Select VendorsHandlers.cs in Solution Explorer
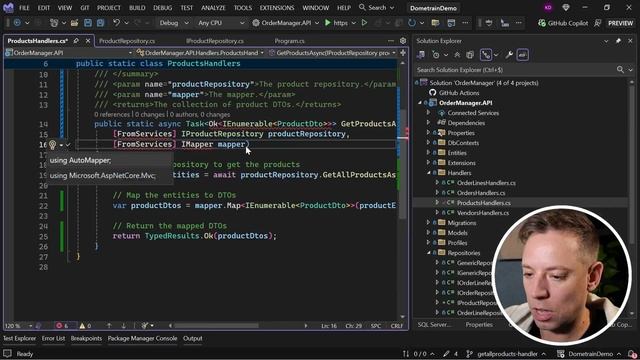 click(x=483, y=213)
